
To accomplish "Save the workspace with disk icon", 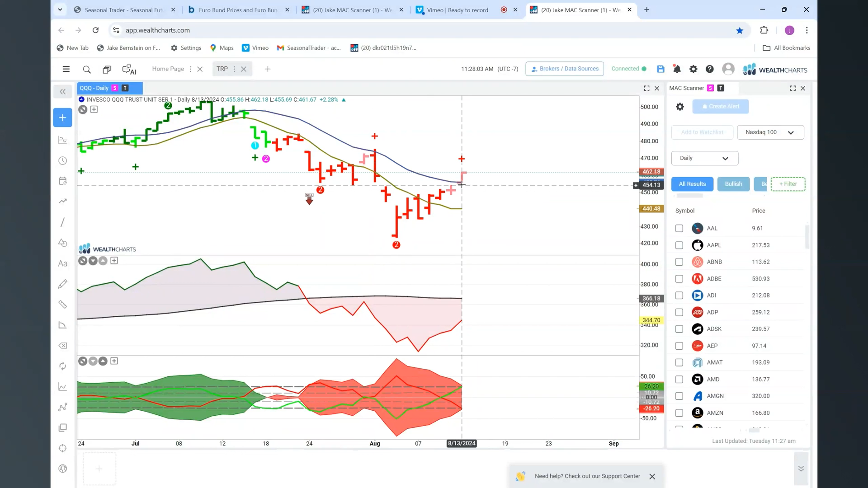I will (660, 69).
